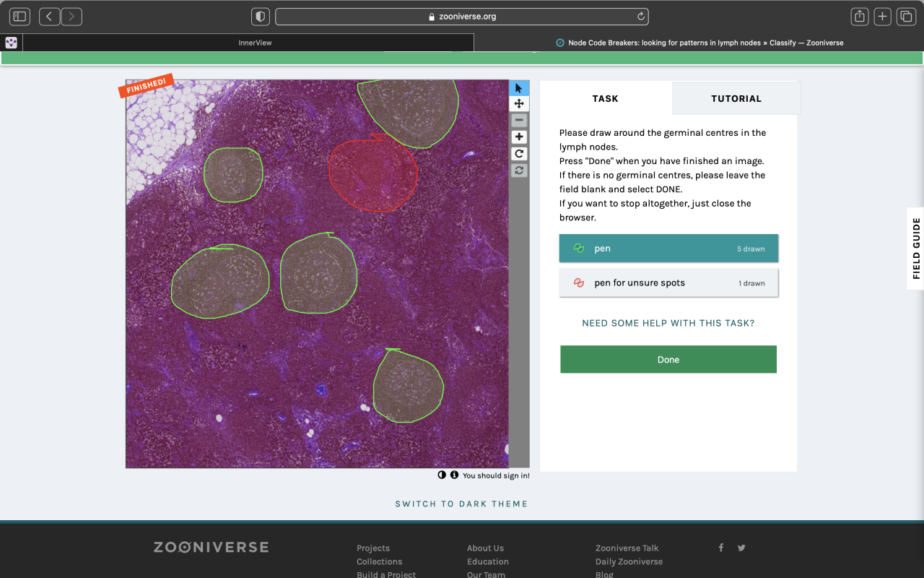Rotate the subject image

519,154
